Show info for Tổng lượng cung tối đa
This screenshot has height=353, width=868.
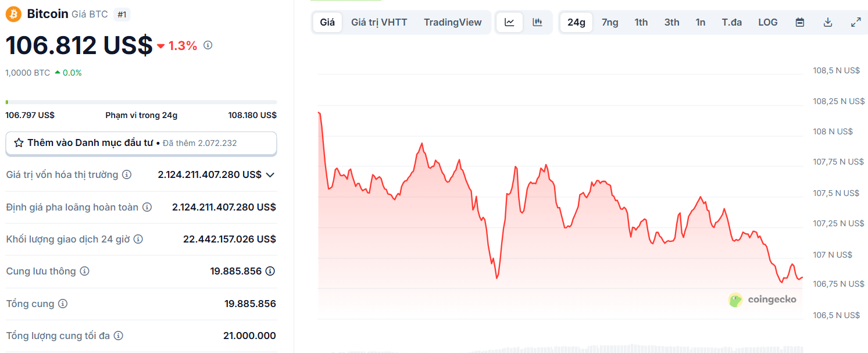tap(118, 336)
